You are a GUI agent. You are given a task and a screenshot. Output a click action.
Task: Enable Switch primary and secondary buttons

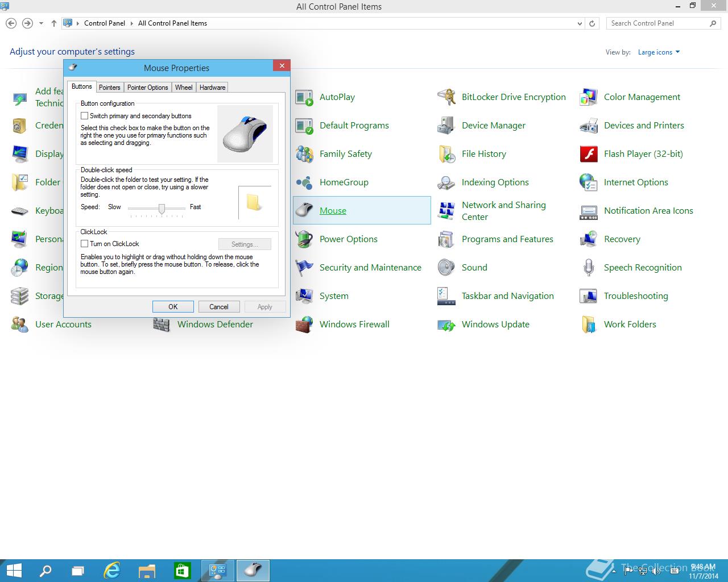(84, 116)
